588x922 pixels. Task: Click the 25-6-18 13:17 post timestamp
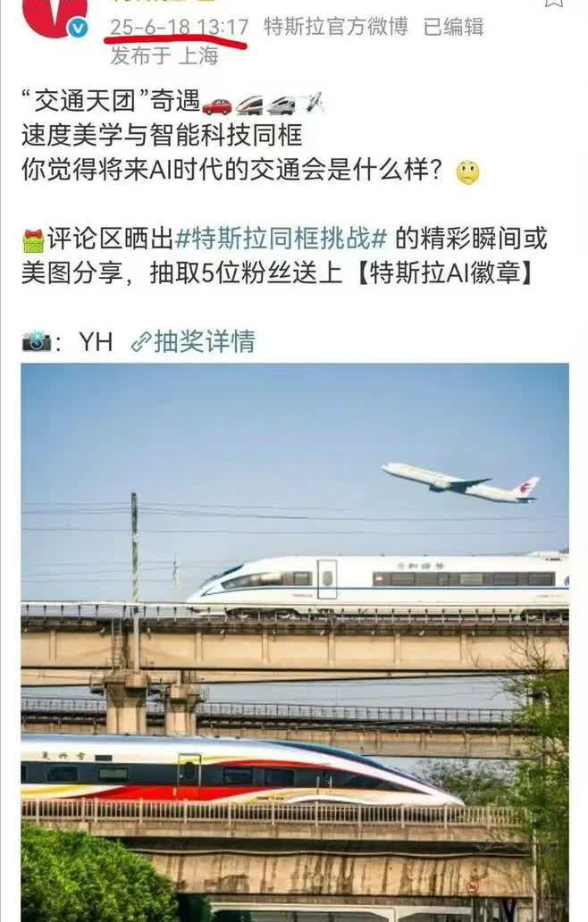coord(180,27)
